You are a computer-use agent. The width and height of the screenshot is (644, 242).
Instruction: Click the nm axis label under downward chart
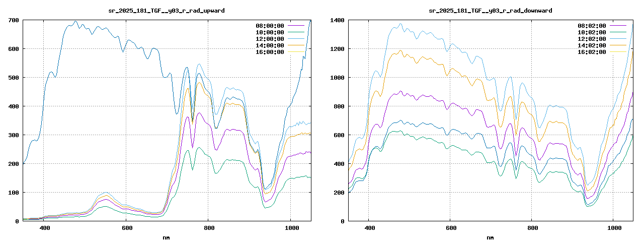coord(490,237)
